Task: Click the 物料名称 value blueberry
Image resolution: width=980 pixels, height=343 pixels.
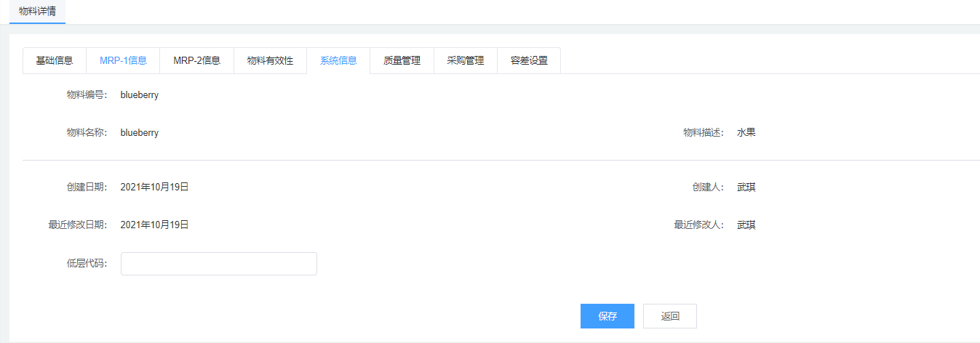Action: pos(140,133)
